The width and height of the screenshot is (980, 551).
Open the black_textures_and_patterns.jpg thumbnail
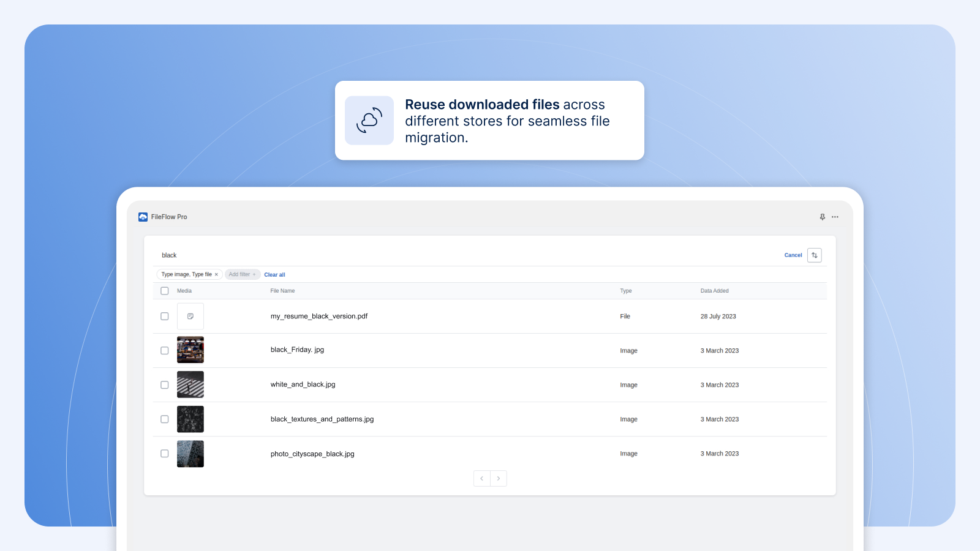coord(190,419)
